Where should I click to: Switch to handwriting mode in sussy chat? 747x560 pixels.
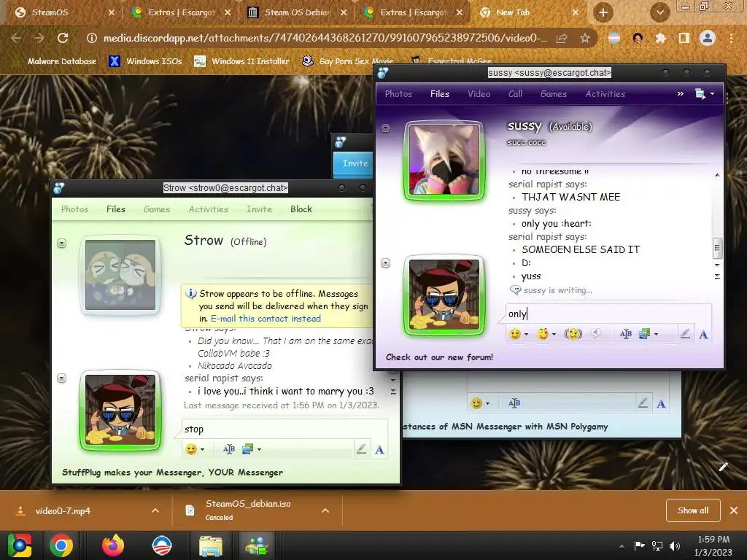pyautogui.click(x=685, y=334)
